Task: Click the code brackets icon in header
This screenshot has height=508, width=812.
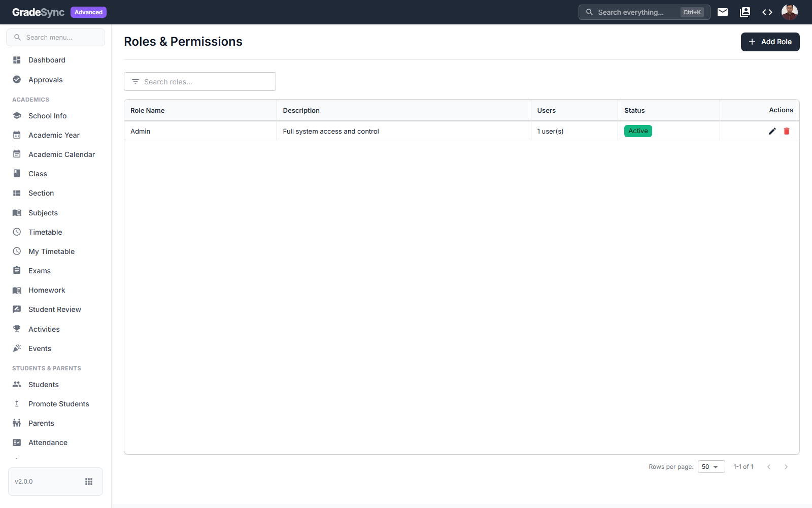Action: click(x=767, y=12)
